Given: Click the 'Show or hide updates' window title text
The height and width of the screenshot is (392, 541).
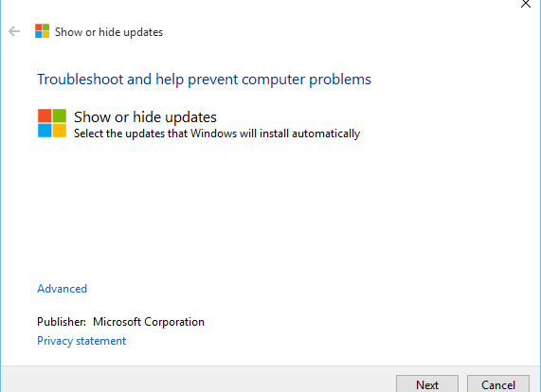Looking at the screenshot, I should pyautogui.click(x=109, y=32).
